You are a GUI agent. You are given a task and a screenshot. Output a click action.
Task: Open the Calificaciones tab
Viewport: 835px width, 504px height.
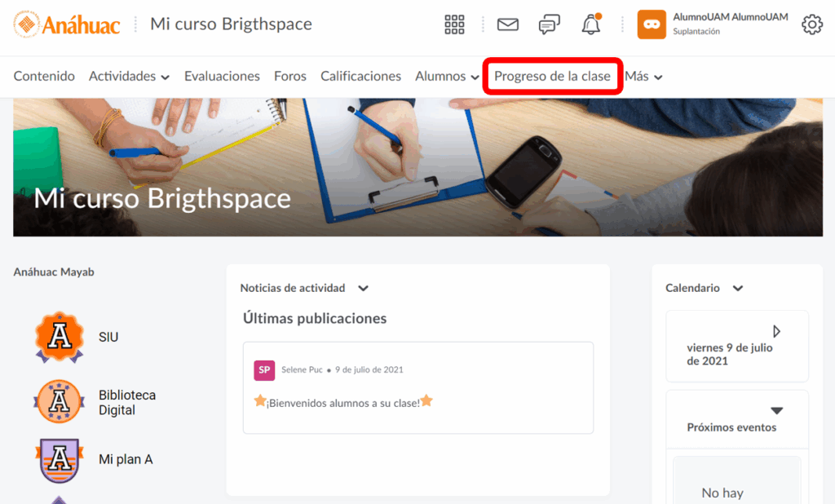coord(360,77)
